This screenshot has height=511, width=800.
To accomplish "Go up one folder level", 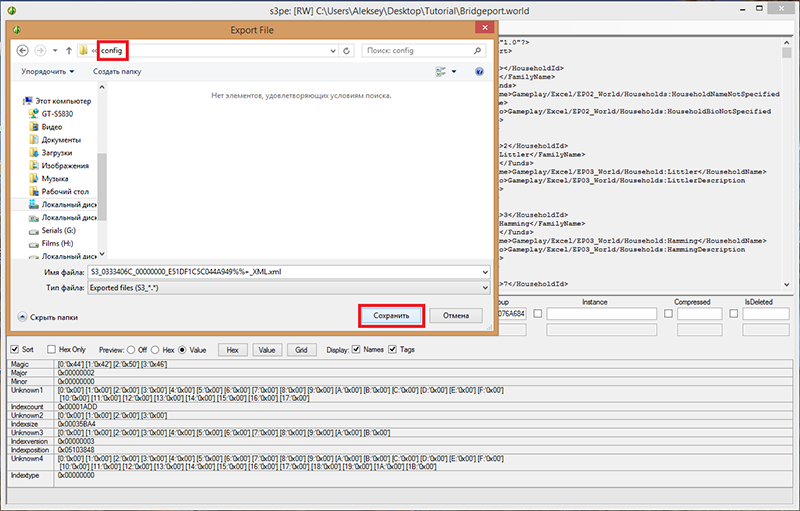I will (x=68, y=50).
